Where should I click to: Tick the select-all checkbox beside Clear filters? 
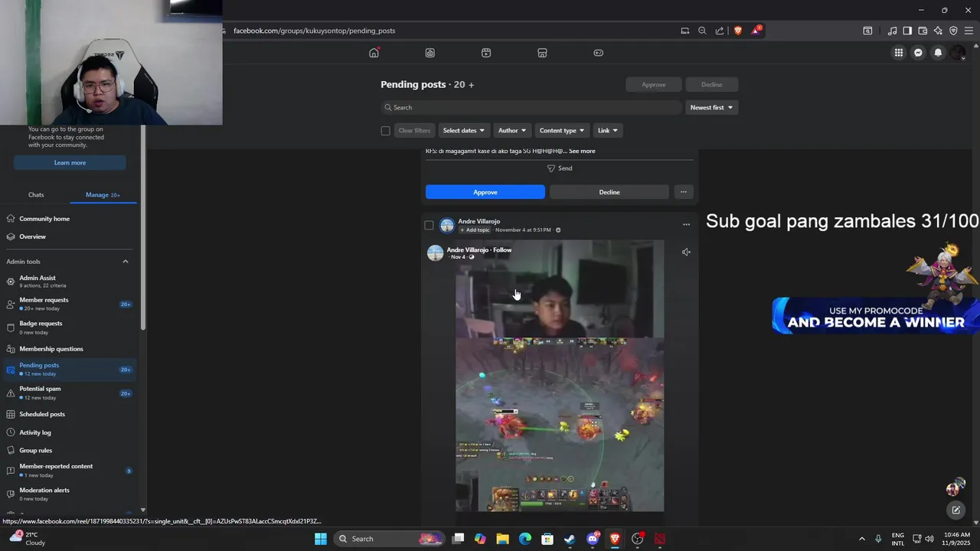click(x=385, y=131)
